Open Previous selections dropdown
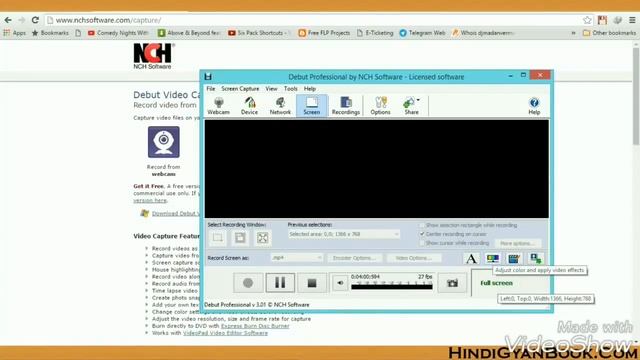640x360 pixels. pos(344,234)
